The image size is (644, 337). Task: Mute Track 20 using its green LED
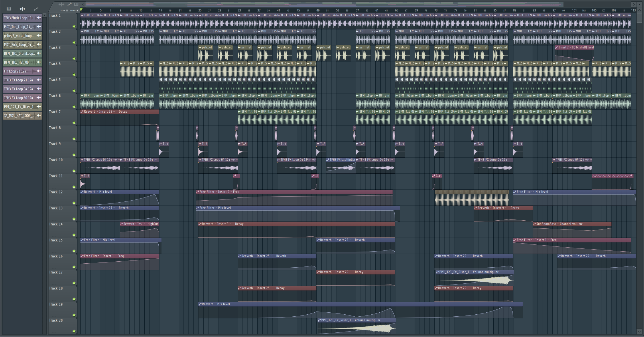click(x=74, y=331)
